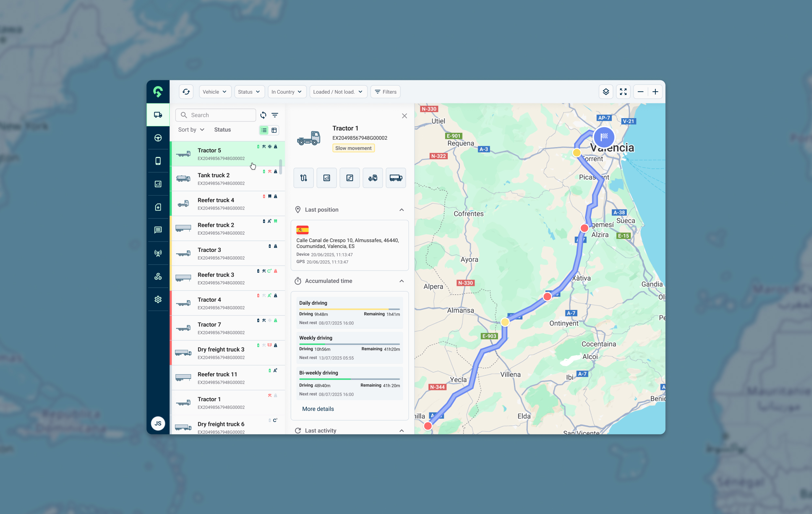
Task: Open the JS user profile menu
Action: click(158, 423)
